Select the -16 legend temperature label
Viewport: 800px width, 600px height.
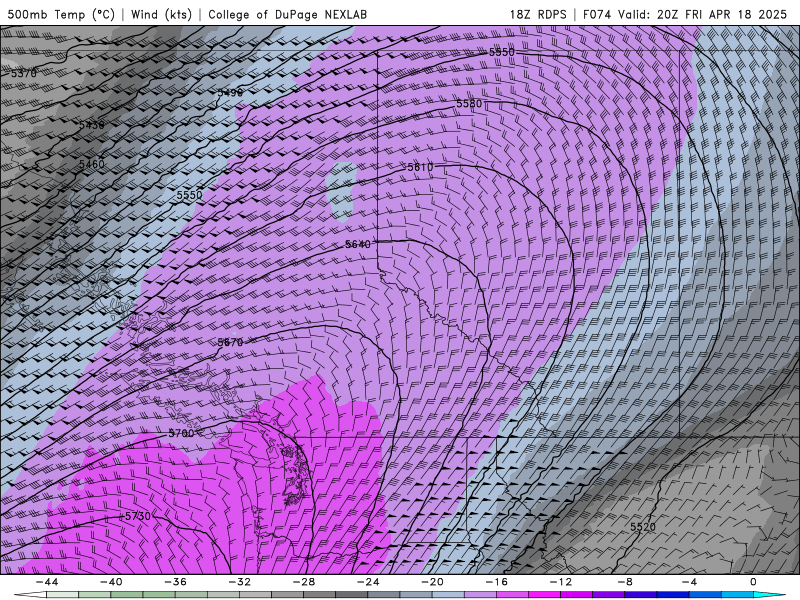(x=497, y=582)
